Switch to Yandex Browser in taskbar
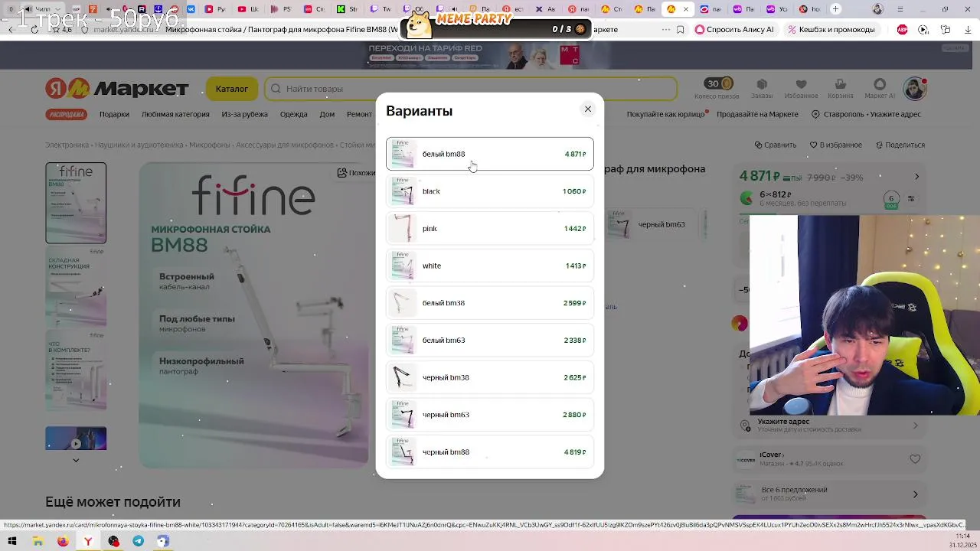 [88, 541]
